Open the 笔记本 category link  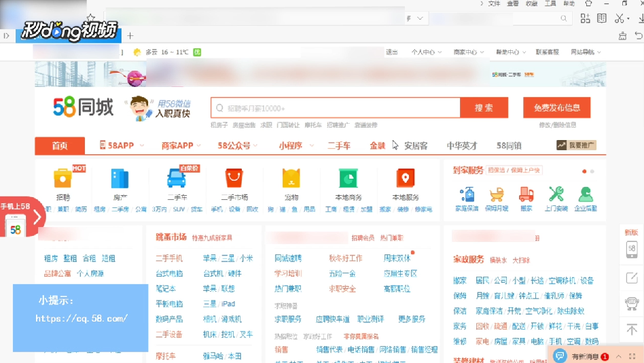click(166, 289)
